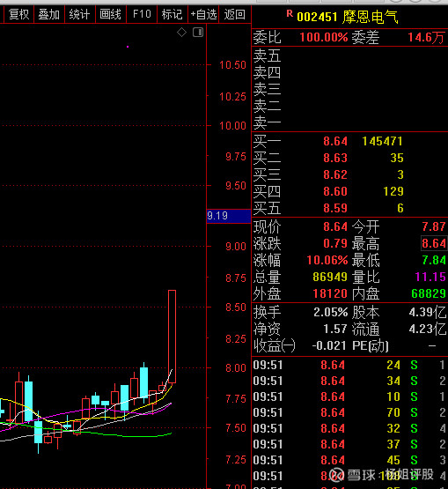Image resolution: width=448 pixels, height=489 pixels.
Task: Click the 返回 back button
Action: (235, 14)
